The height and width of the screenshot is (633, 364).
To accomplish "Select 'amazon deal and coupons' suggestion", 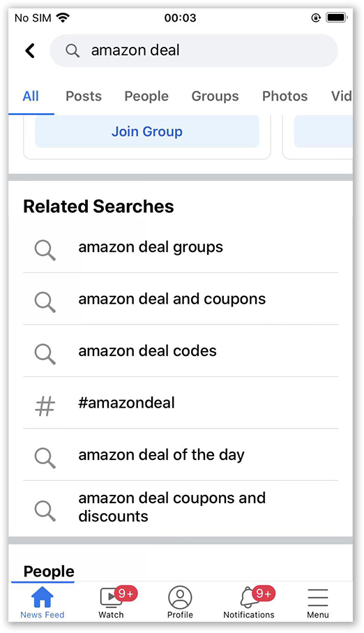I will tap(181, 299).
